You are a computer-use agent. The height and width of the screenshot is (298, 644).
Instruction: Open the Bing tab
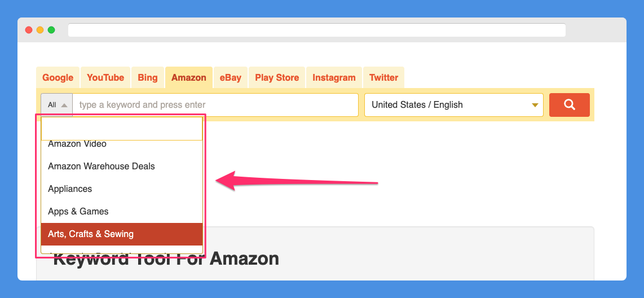click(148, 77)
